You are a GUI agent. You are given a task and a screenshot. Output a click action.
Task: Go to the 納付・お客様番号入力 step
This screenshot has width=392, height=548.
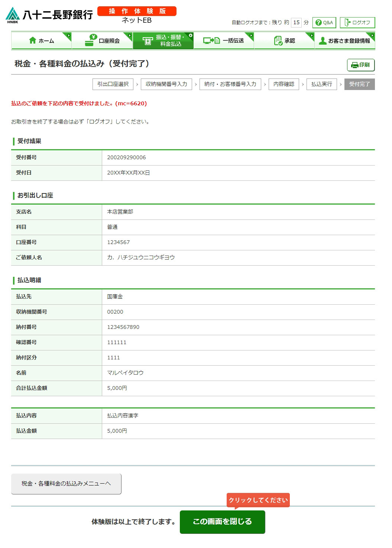tap(230, 84)
